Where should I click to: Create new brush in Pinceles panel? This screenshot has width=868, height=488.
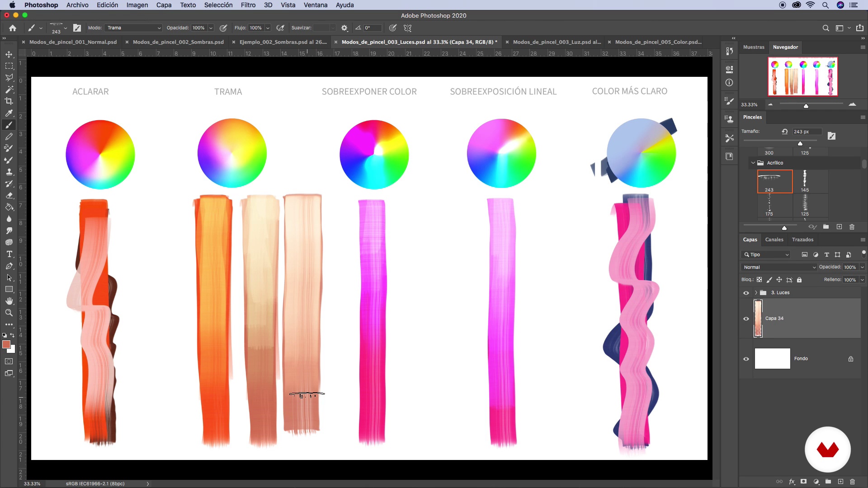point(839,227)
